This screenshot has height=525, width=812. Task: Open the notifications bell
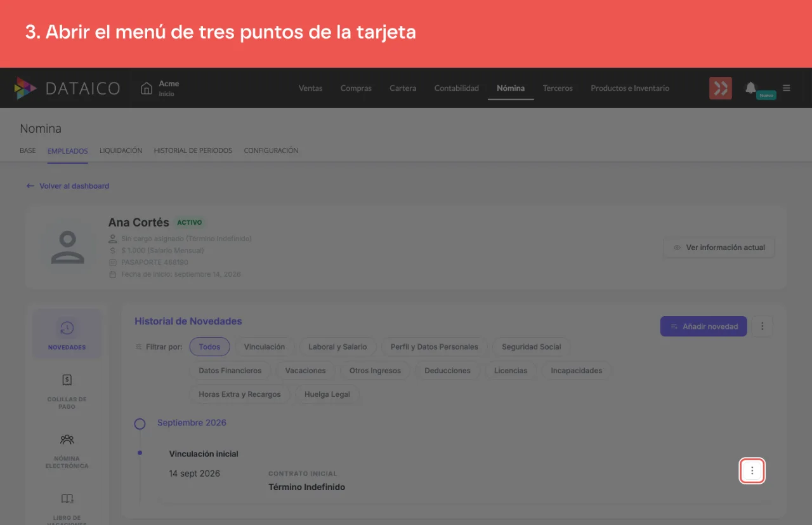pyautogui.click(x=751, y=88)
